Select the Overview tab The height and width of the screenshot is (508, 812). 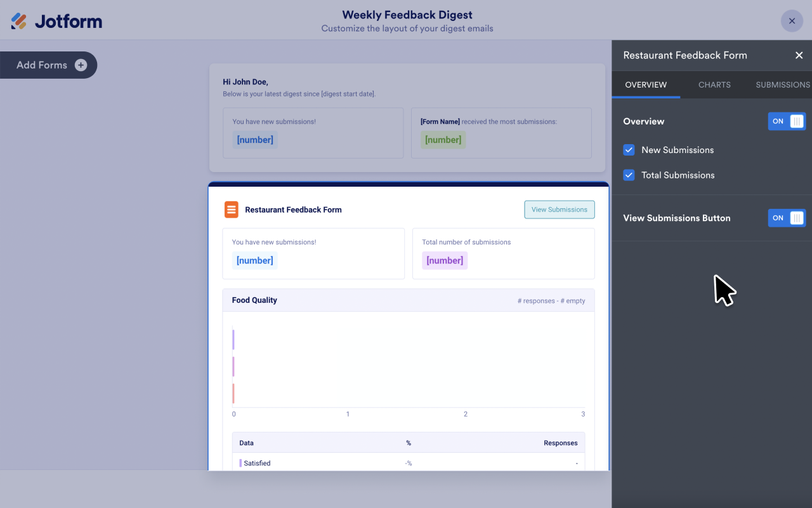tap(646, 84)
